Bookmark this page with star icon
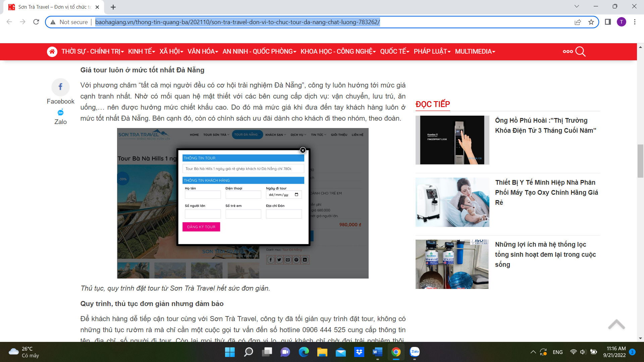The image size is (644, 362). 591,22
